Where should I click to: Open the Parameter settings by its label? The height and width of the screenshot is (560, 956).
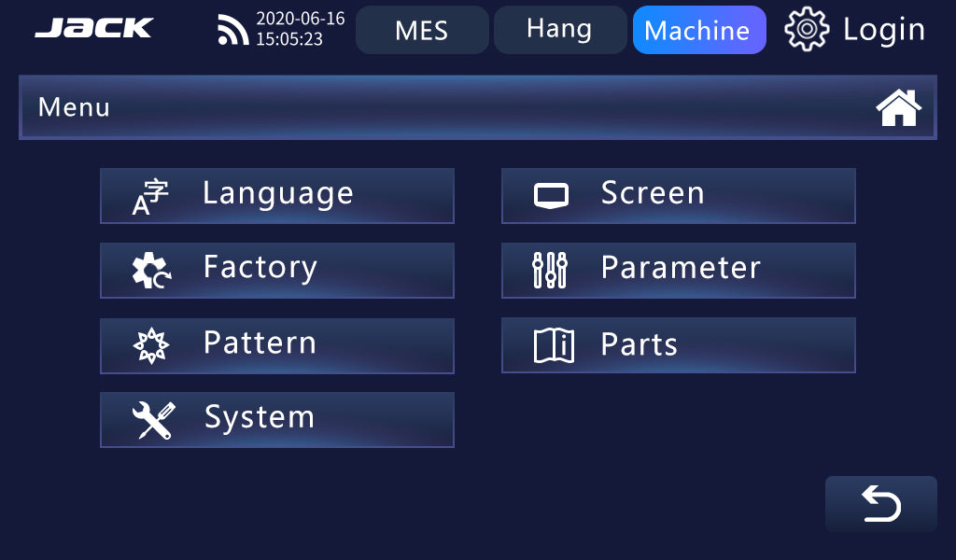681,269
